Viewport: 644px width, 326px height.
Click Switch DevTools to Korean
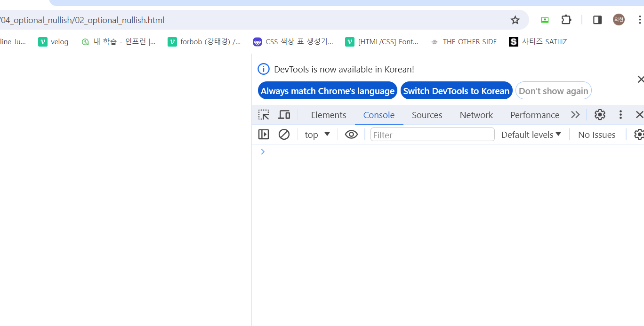456,91
